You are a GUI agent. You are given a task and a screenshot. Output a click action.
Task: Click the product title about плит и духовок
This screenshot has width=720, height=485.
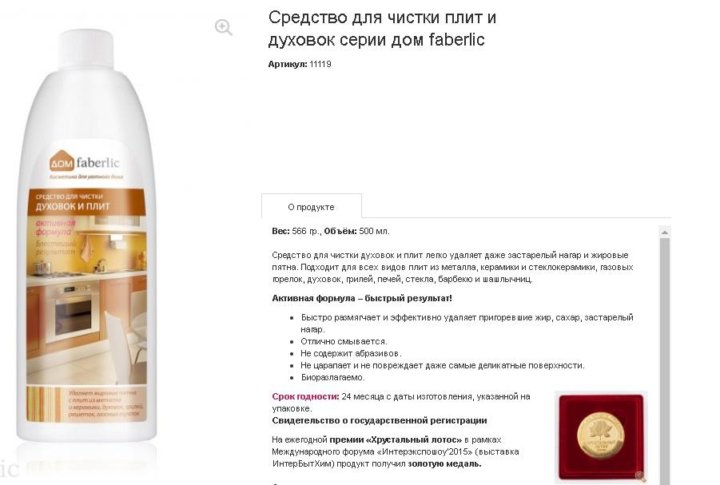(x=382, y=28)
